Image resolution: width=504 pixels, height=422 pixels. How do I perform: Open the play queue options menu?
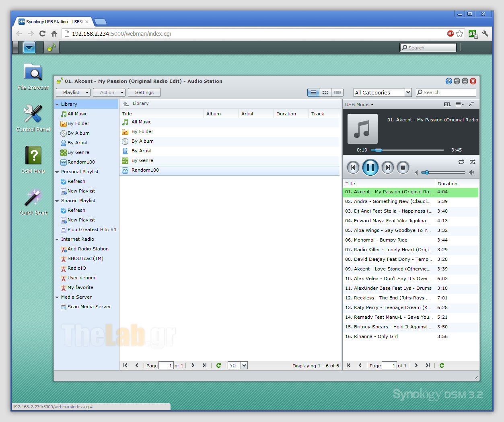459,104
